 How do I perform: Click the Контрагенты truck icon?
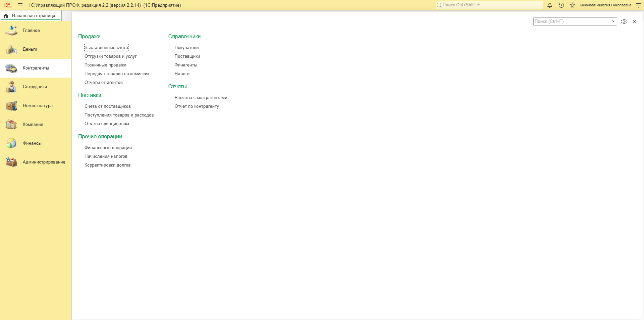tap(11, 68)
